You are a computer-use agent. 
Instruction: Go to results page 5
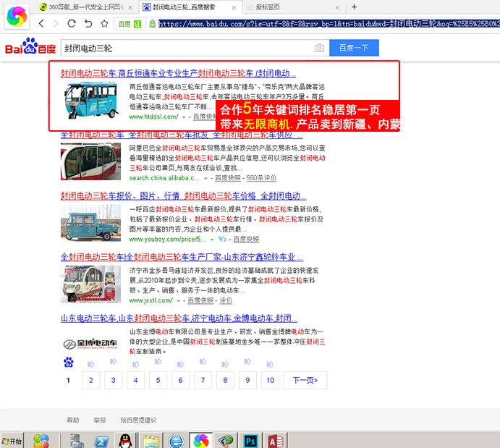158,380
